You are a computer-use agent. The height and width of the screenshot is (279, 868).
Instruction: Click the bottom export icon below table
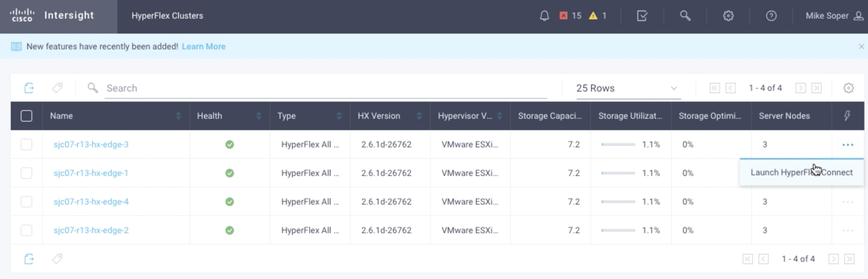29,259
